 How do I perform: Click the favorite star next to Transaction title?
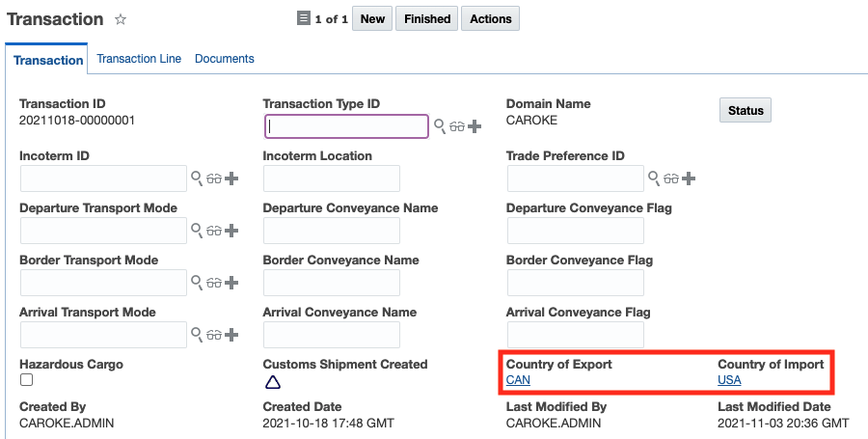121,19
